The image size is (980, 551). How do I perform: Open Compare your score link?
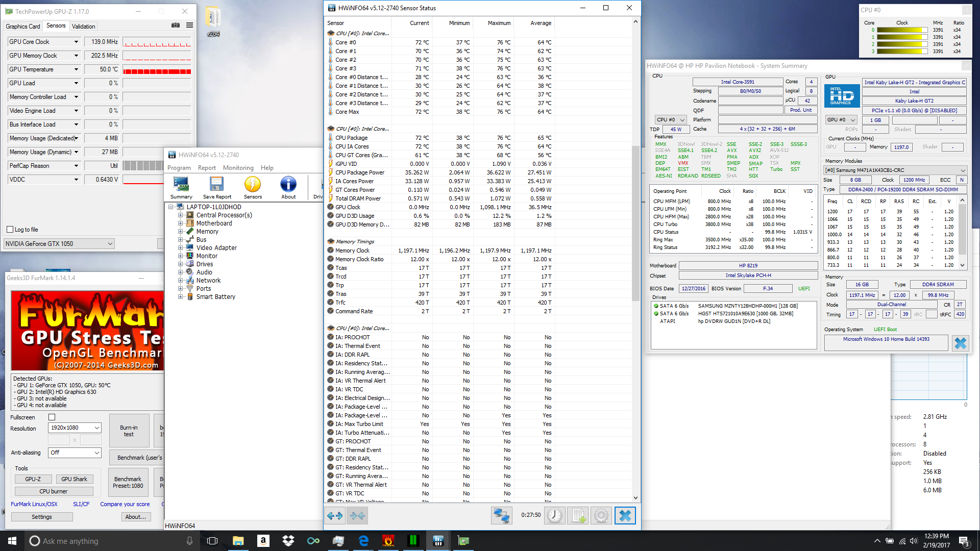click(125, 504)
